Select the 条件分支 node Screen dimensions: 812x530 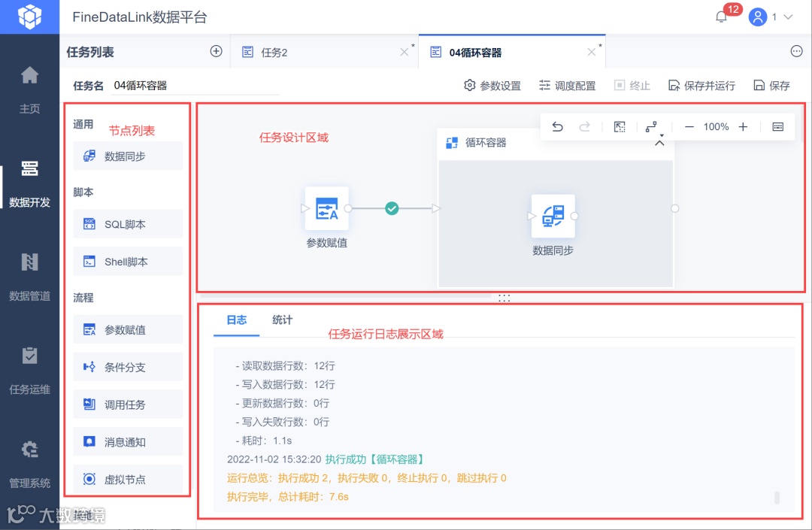coord(128,367)
